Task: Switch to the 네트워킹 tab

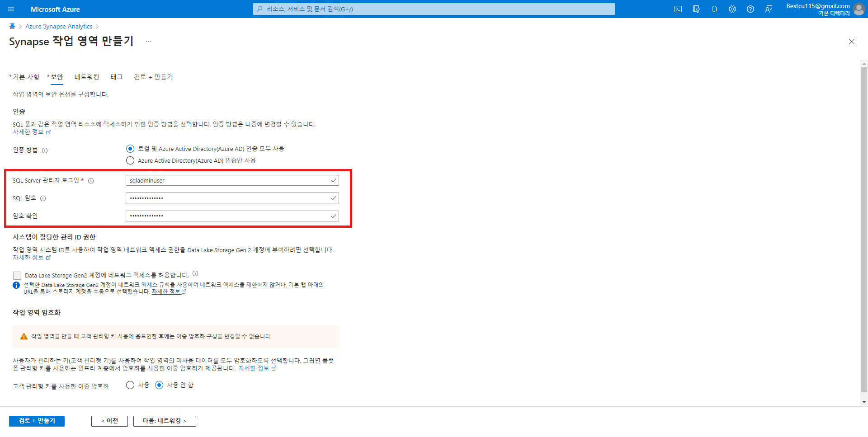Action: point(87,77)
